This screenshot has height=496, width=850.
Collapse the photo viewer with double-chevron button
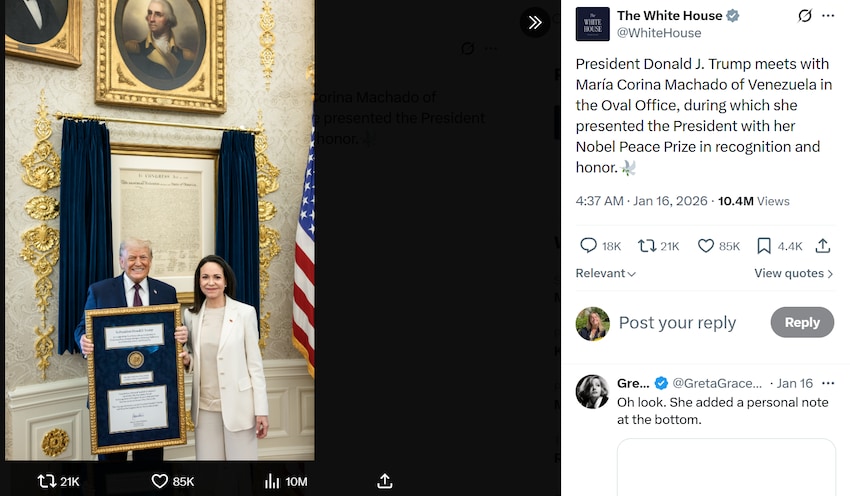(534, 22)
